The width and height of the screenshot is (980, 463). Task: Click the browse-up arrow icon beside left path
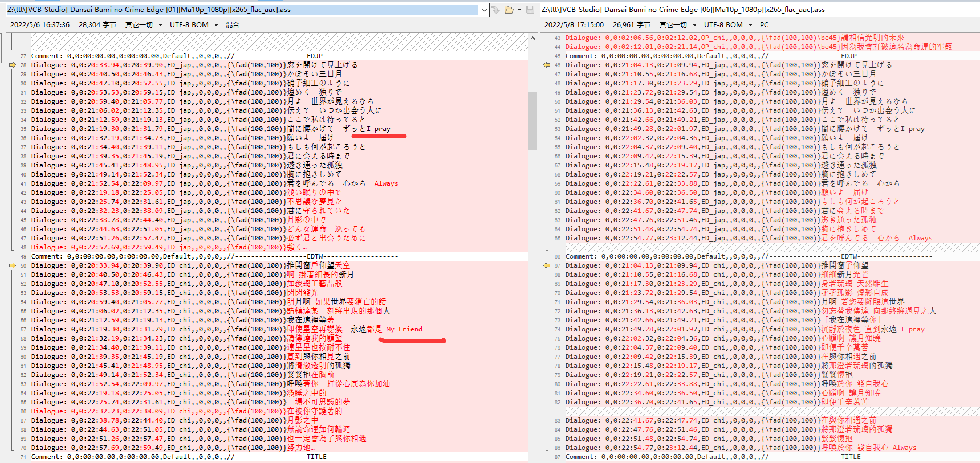(x=495, y=10)
